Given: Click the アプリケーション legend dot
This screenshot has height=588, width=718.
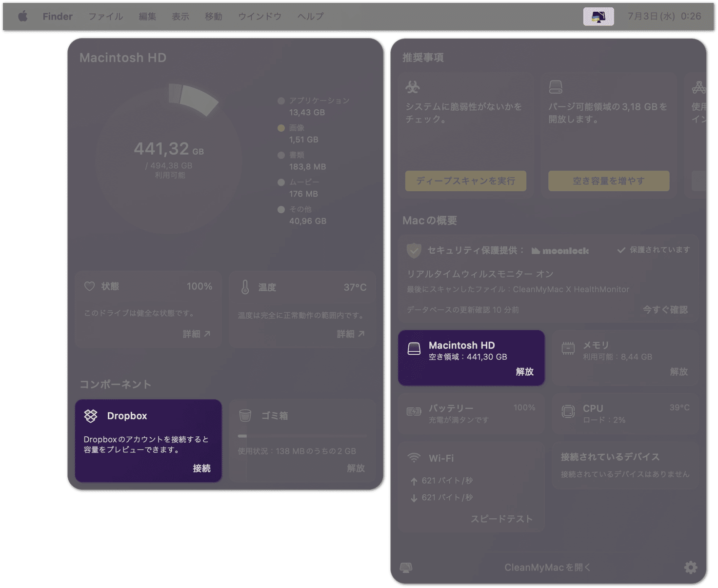Looking at the screenshot, I should pos(281,101).
